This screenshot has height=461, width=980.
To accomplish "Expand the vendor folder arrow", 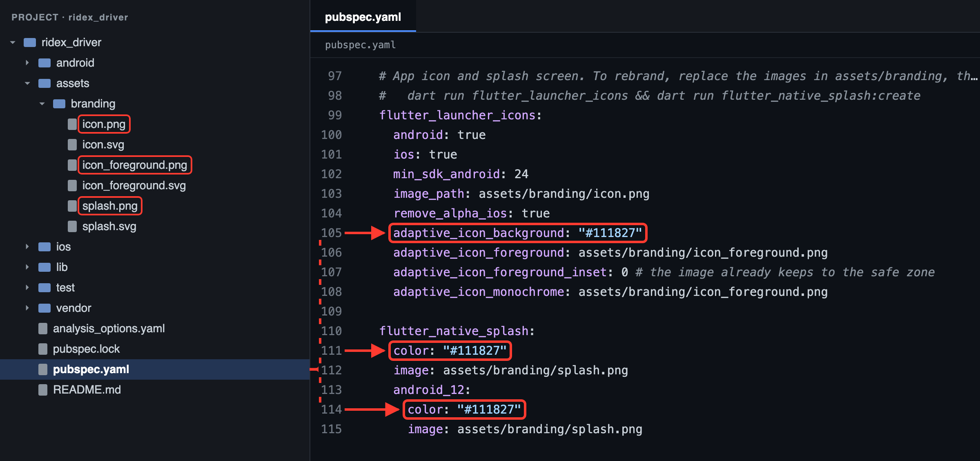I will [x=27, y=308].
